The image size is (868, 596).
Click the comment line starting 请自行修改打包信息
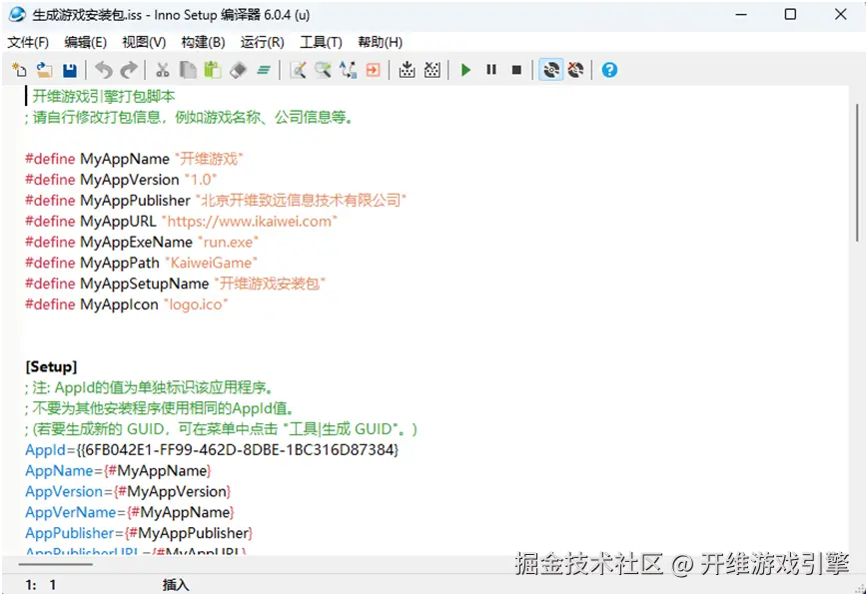click(189, 118)
